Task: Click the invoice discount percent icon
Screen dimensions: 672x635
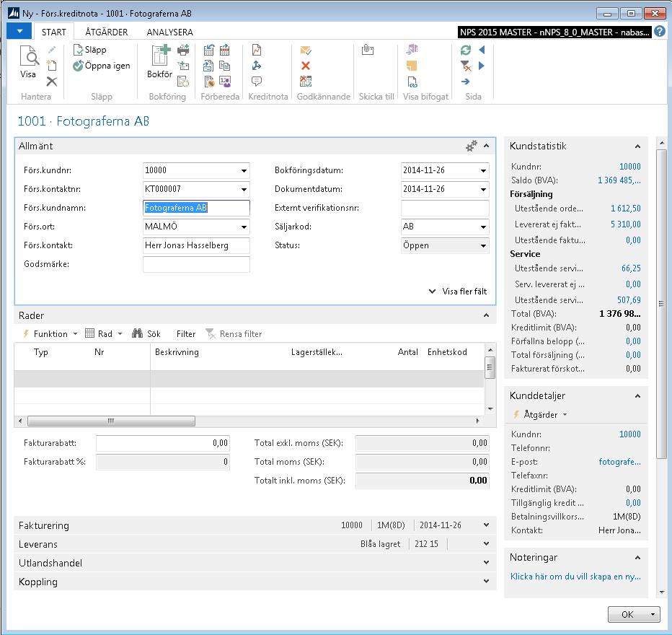Action: pyautogui.click(x=209, y=82)
